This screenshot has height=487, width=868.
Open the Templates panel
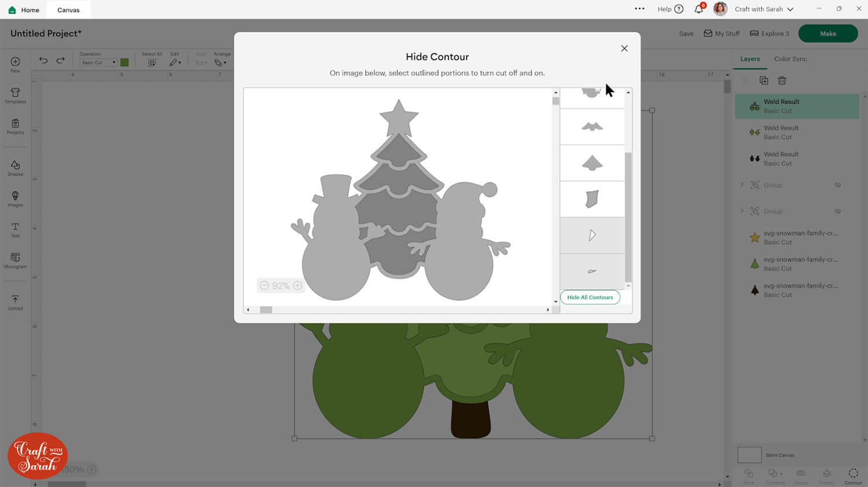click(x=15, y=96)
